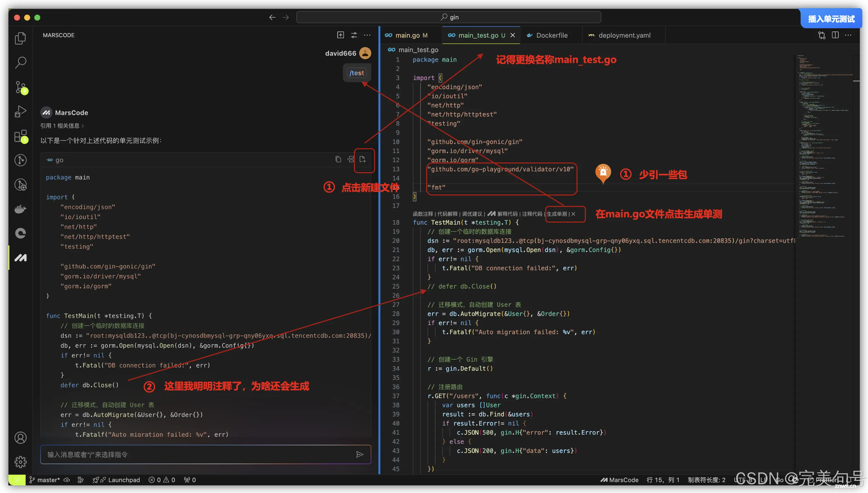The height and width of the screenshot is (493, 868).
Task: Copy the generated go code block
Action: coord(338,159)
